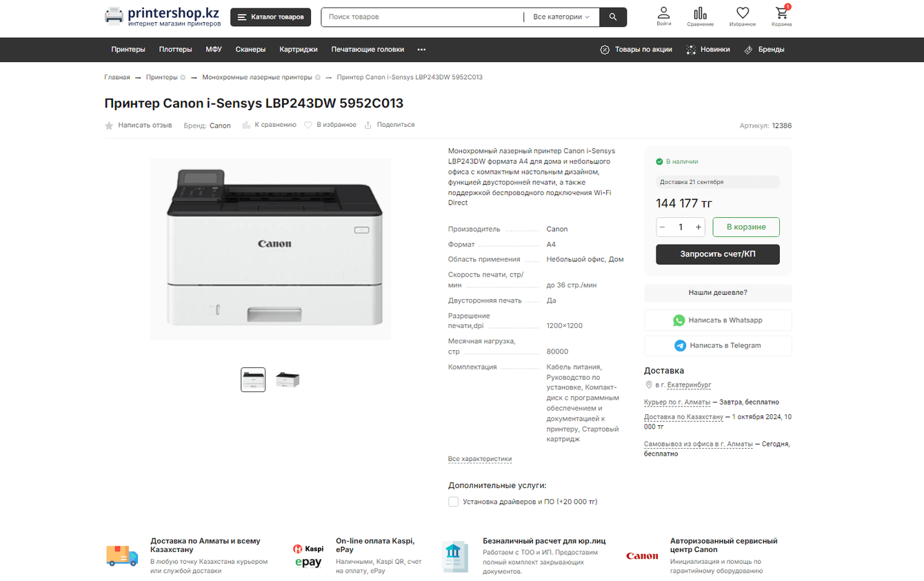The height and width of the screenshot is (581, 924).
Task: Expand the Все категории dropdown
Action: [561, 17]
